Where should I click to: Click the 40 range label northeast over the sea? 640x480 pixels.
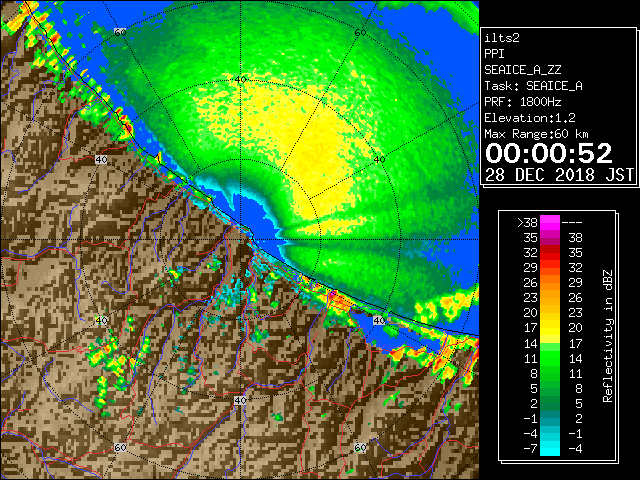pos(379,160)
